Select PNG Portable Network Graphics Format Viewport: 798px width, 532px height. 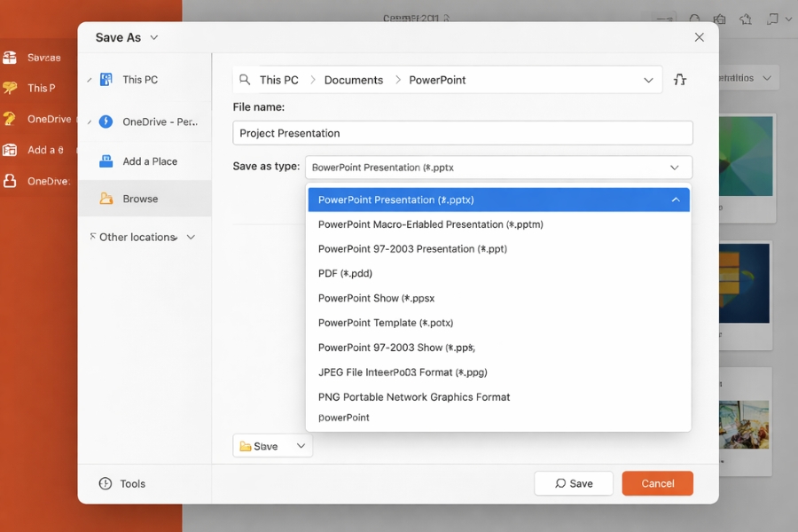click(x=413, y=396)
